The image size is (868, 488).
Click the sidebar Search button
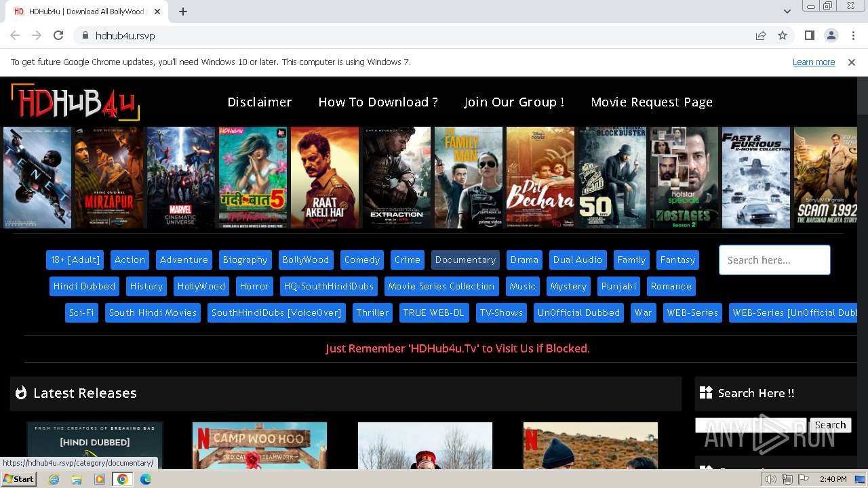(830, 425)
